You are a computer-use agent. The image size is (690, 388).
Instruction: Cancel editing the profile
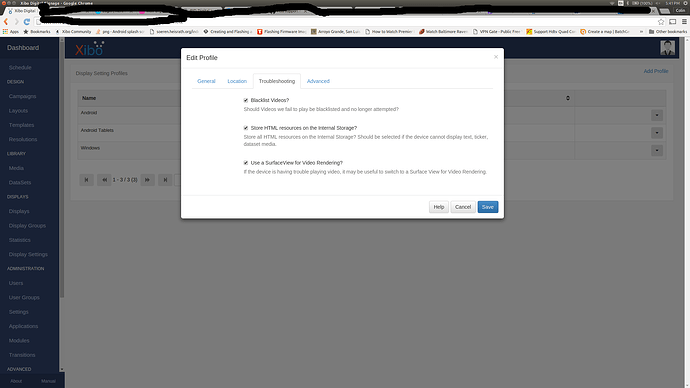[x=462, y=207]
